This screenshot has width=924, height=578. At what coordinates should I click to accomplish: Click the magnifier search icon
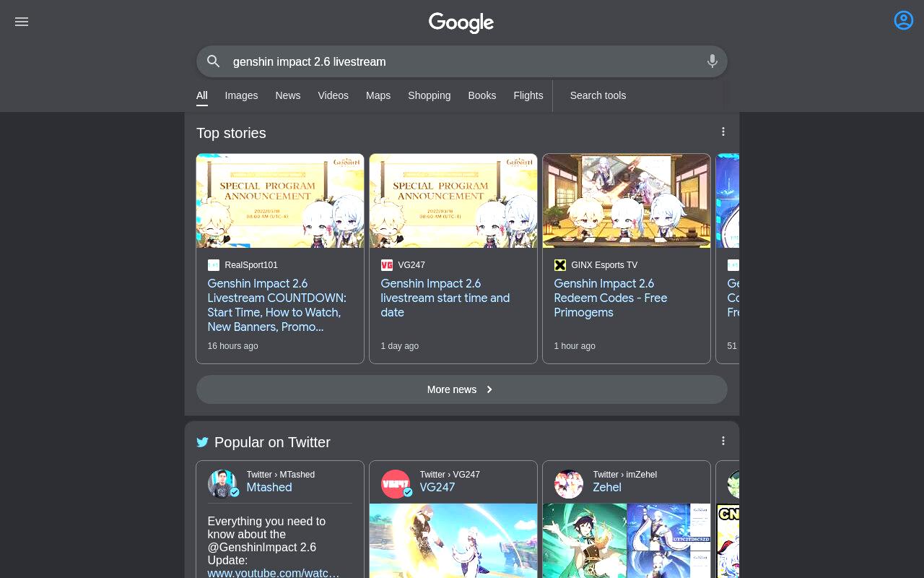coord(214,61)
